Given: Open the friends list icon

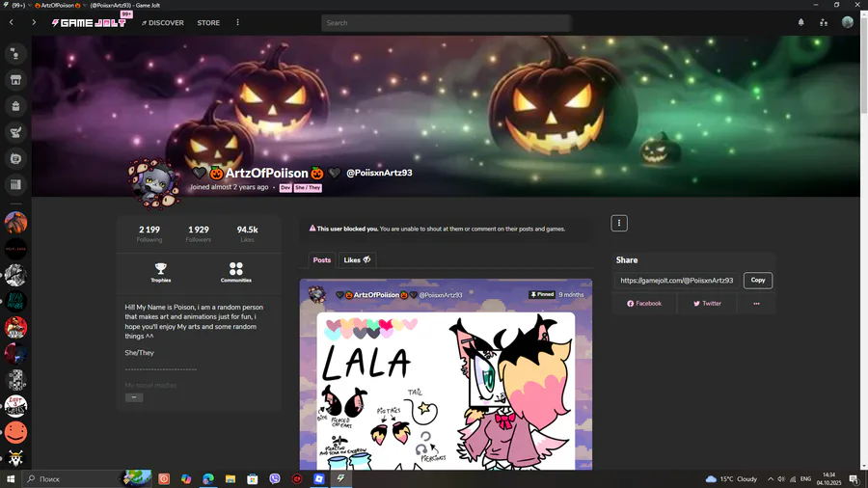Looking at the screenshot, I should coord(824,23).
